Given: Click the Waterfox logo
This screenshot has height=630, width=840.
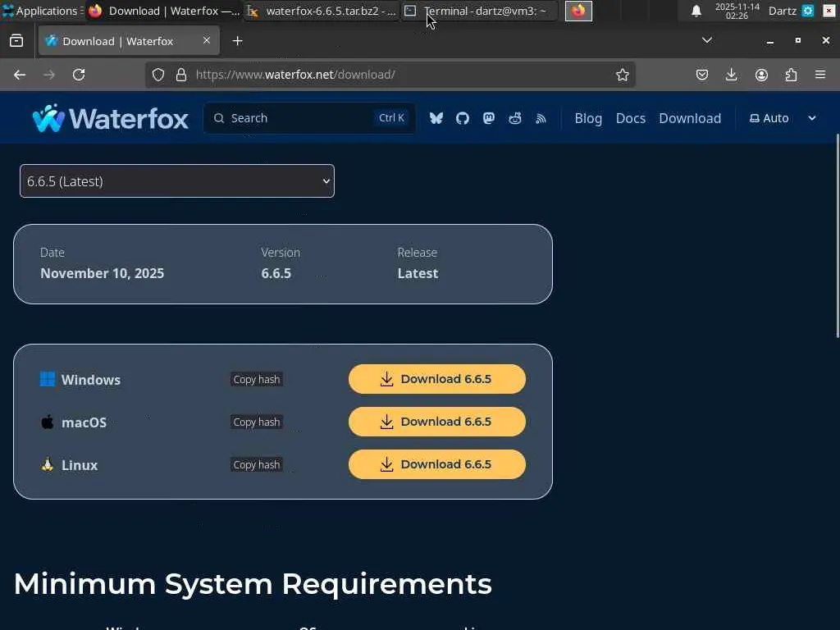Looking at the screenshot, I should tap(111, 118).
